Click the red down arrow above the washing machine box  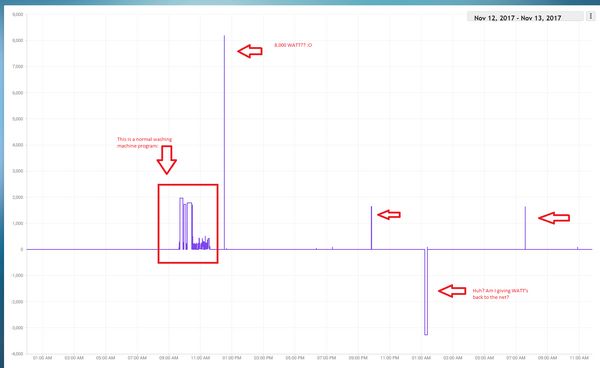click(x=166, y=160)
